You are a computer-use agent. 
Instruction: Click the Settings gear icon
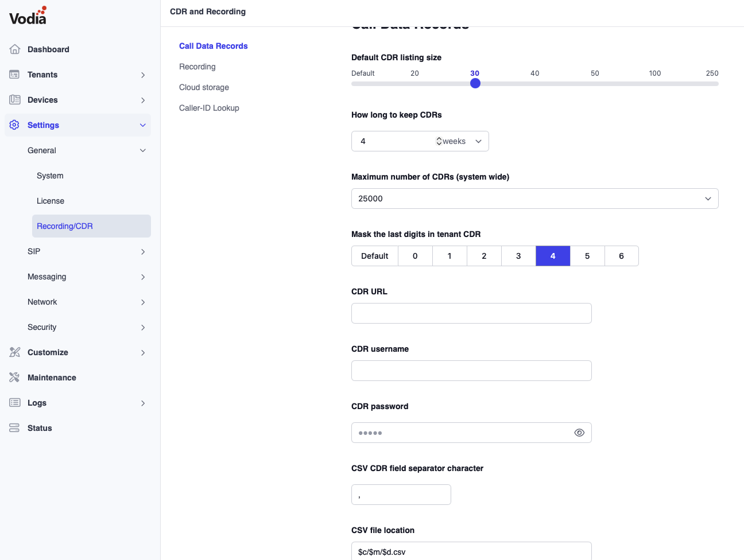[x=14, y=125]
